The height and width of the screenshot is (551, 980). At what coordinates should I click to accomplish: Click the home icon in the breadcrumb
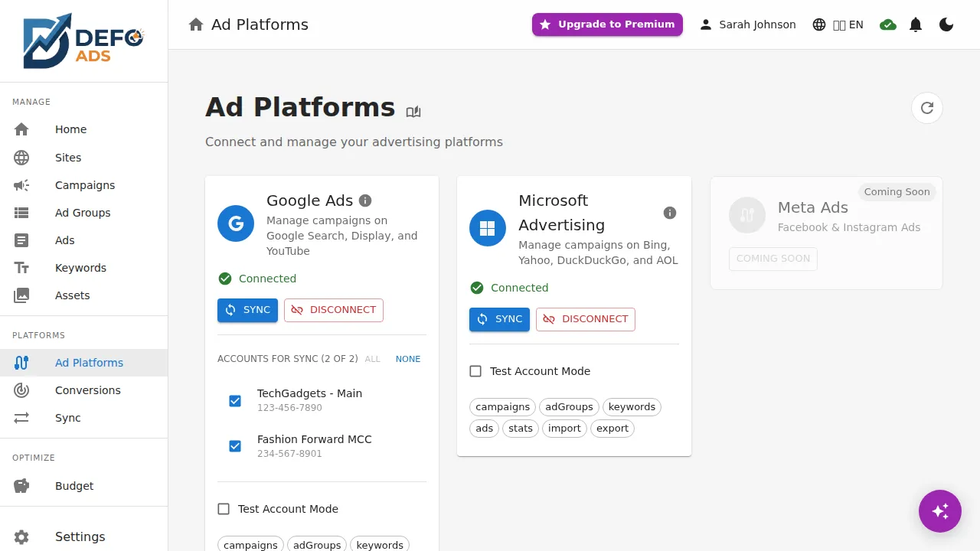(x=196, y=24)
